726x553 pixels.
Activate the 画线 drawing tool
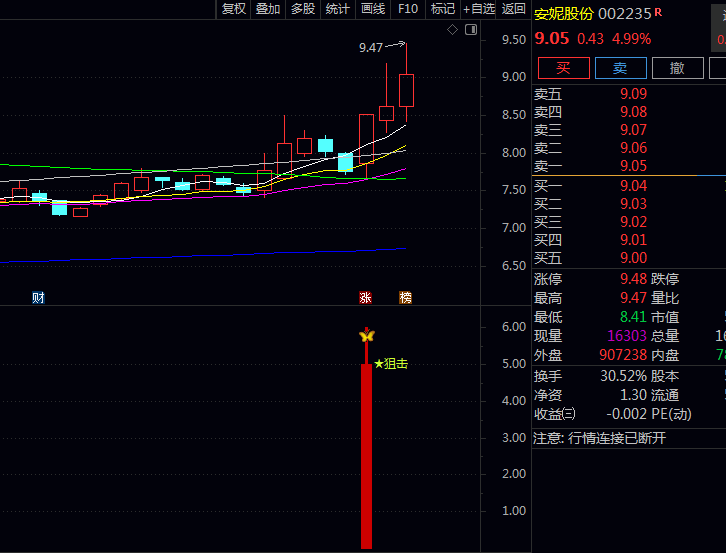pos(373,9)
